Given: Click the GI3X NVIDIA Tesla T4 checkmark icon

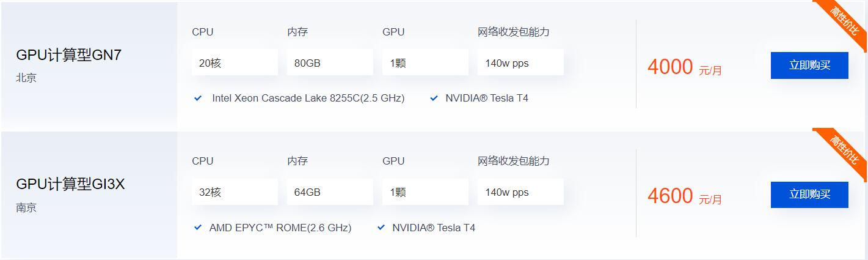Looking at the screenshot, I should coord(381,228).
